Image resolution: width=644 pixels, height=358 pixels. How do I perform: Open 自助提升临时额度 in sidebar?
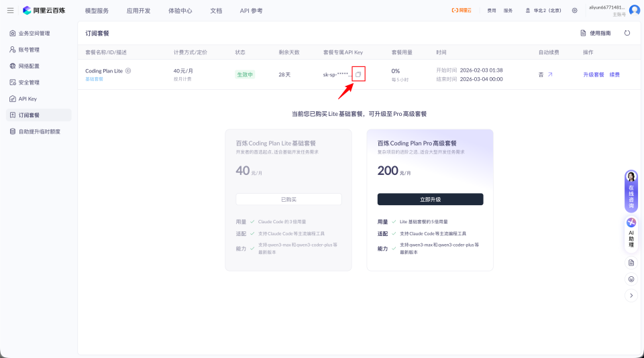click(39, 132)
